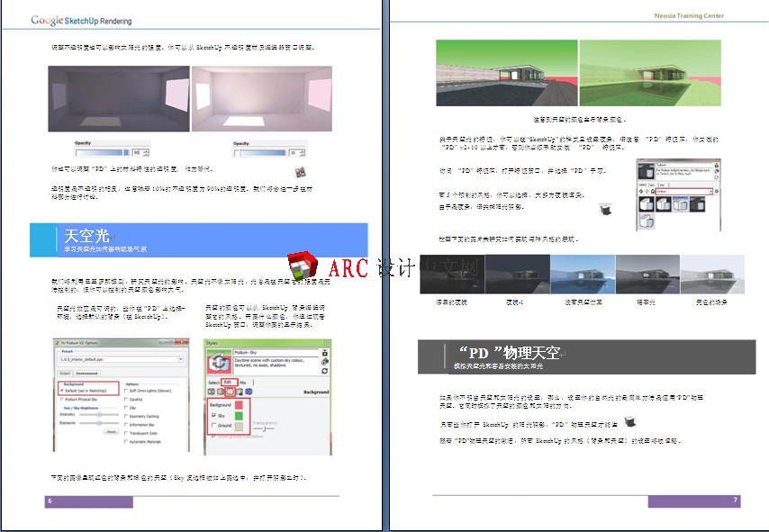This screenshot has width=769, height=532.
Task: Select the fourth dark style thumbnail
Action: (x=697, y=204)
